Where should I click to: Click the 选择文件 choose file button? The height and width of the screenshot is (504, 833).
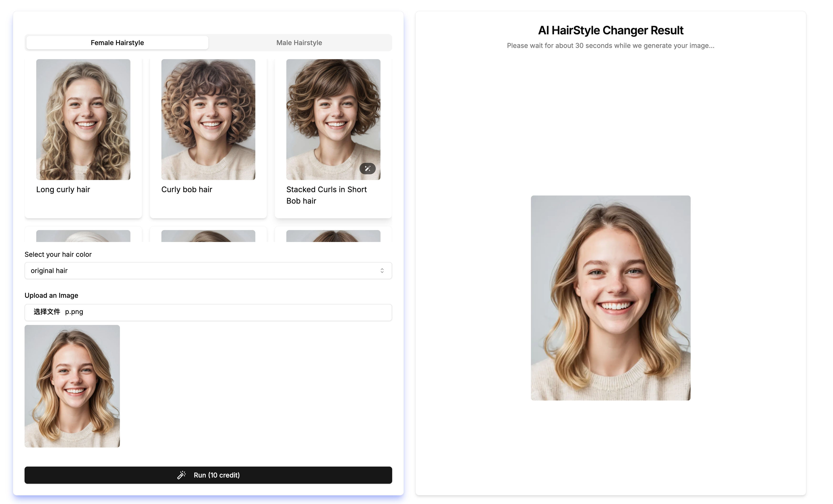tap(47, 312)
